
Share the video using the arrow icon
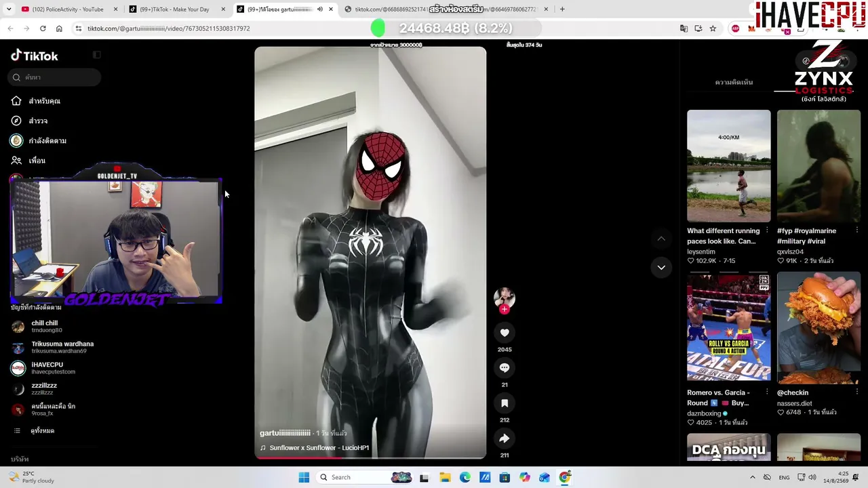[505, 439]
